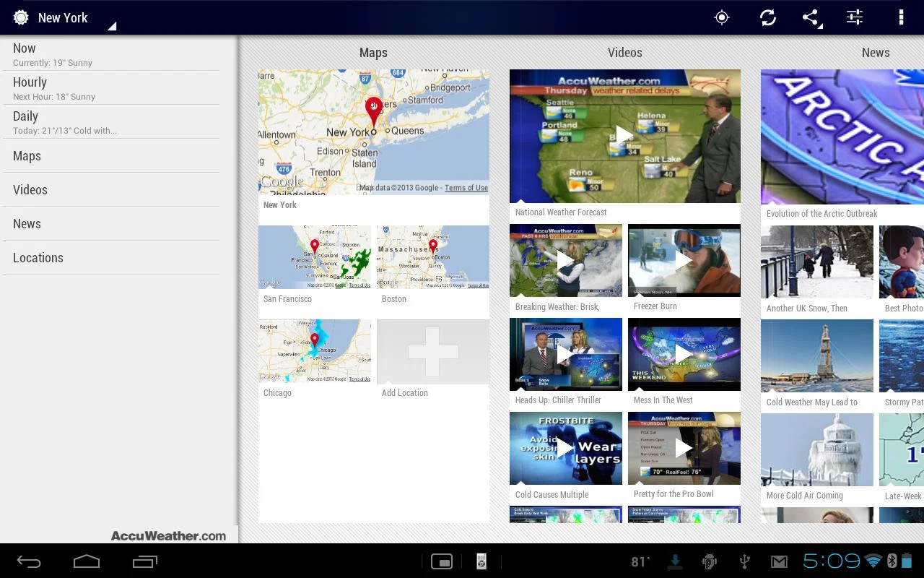
Task: Click the Videos column heading
Action: 625,53
